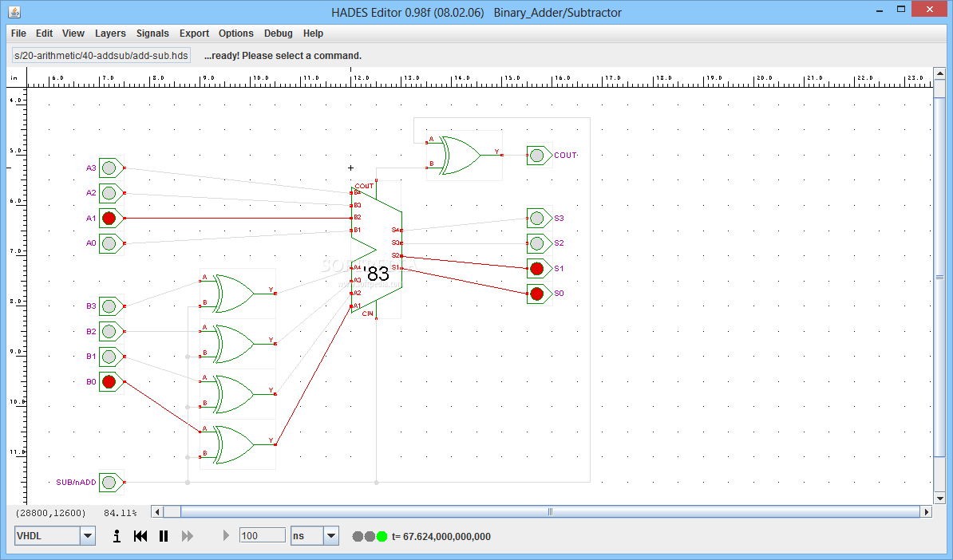The width and height of the screenshot is (953, 560).
Task: Open the View menu
Action: (x=73, y=34)
